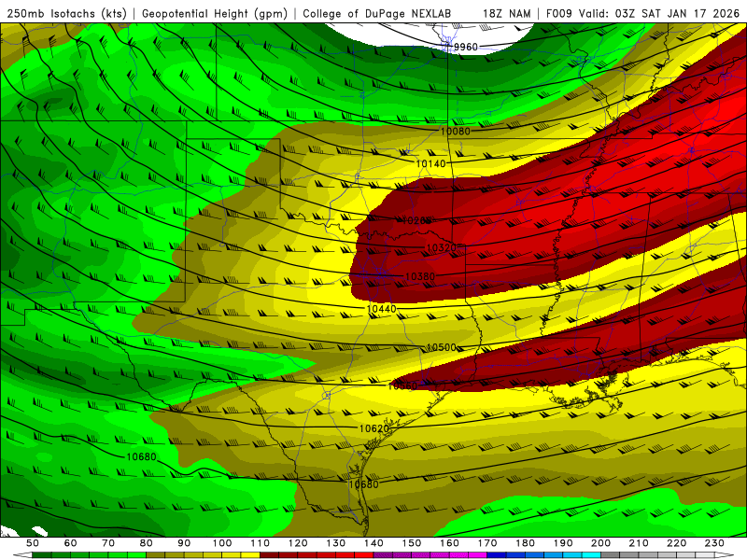Pick the darkest green swatch under 50
This screenshot has height=560, width=747.
pos(42,554)
